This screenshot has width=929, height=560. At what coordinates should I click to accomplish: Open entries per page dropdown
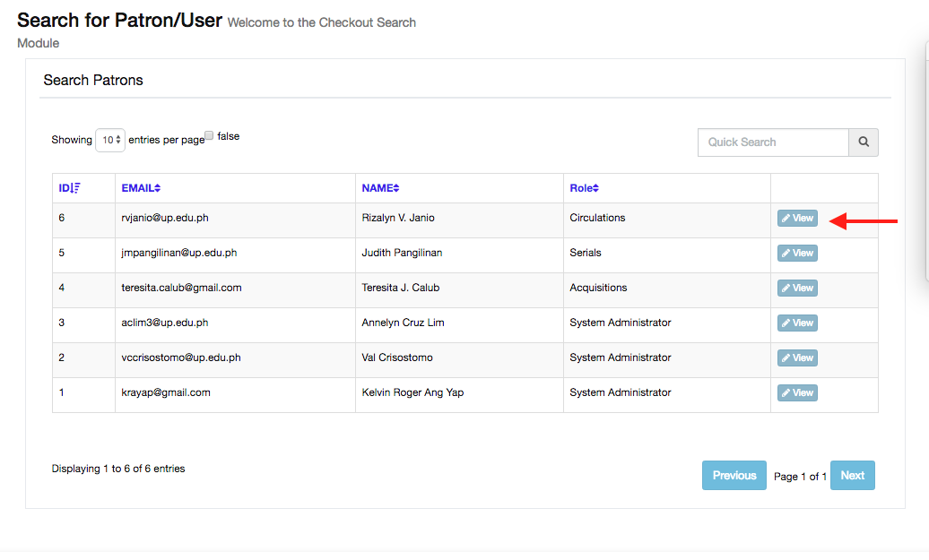coord(110,140)
